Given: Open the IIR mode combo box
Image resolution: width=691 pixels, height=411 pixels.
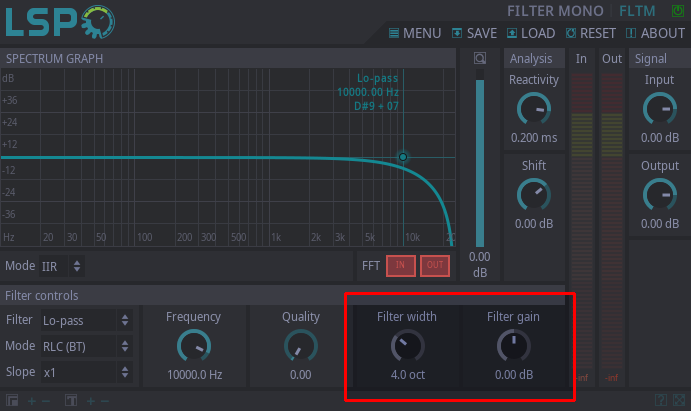Looking at the screenshot, I should click(x=61, y=266).
